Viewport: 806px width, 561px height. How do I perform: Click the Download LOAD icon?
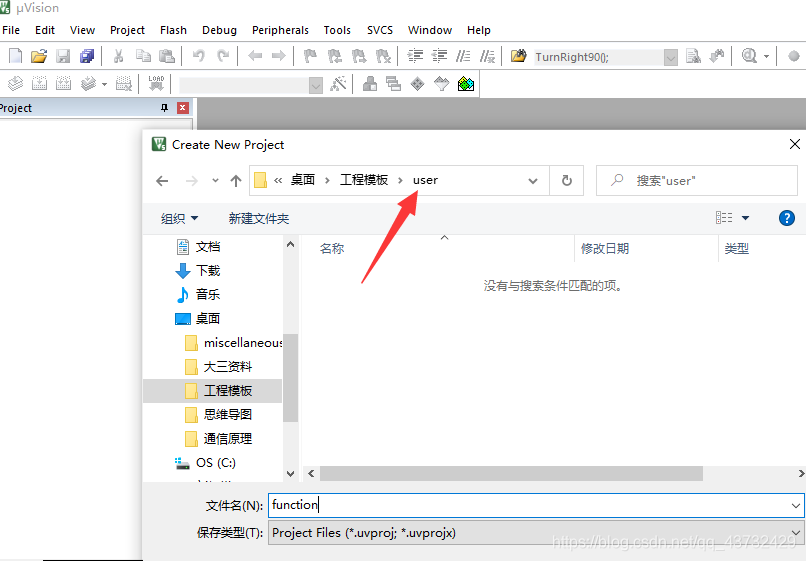156,83
